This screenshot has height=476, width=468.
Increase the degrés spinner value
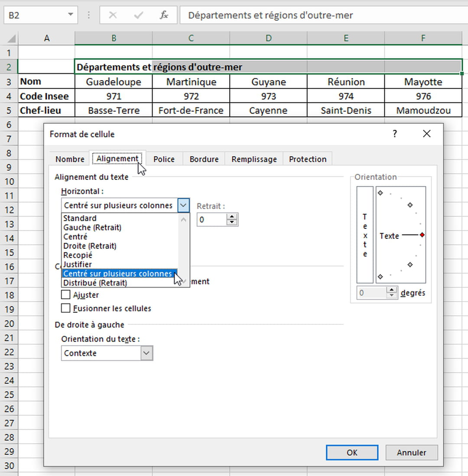coord(392,290)
